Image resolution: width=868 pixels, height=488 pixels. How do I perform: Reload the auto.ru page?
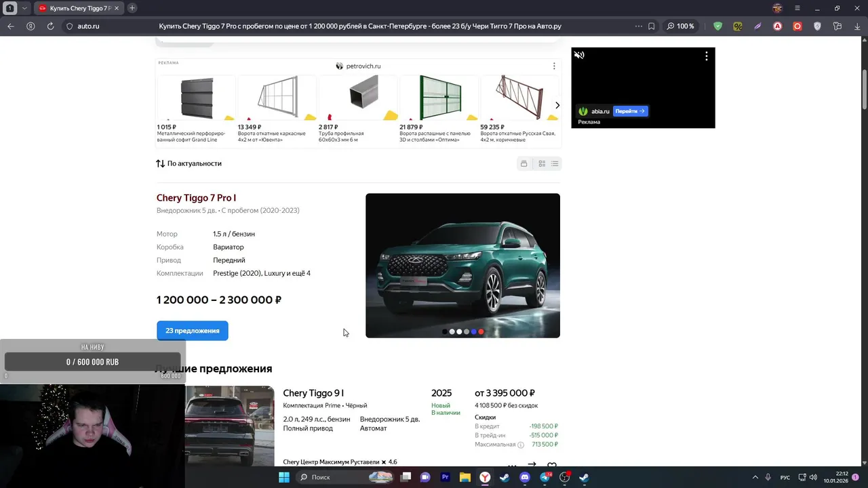click(50, 26)
